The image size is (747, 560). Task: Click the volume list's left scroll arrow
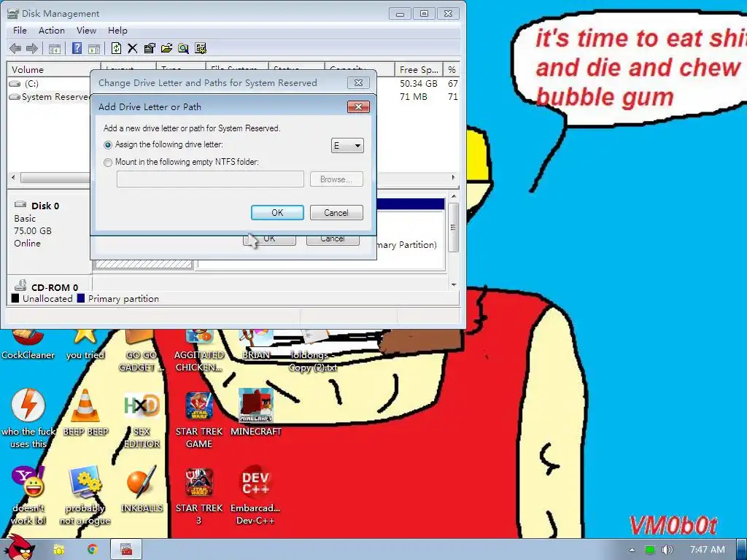[13, 177]
